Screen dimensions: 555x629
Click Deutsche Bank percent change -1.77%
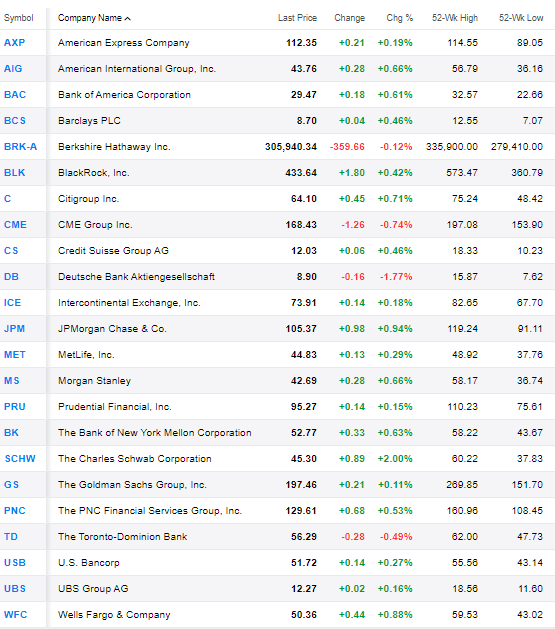point(396,277)
